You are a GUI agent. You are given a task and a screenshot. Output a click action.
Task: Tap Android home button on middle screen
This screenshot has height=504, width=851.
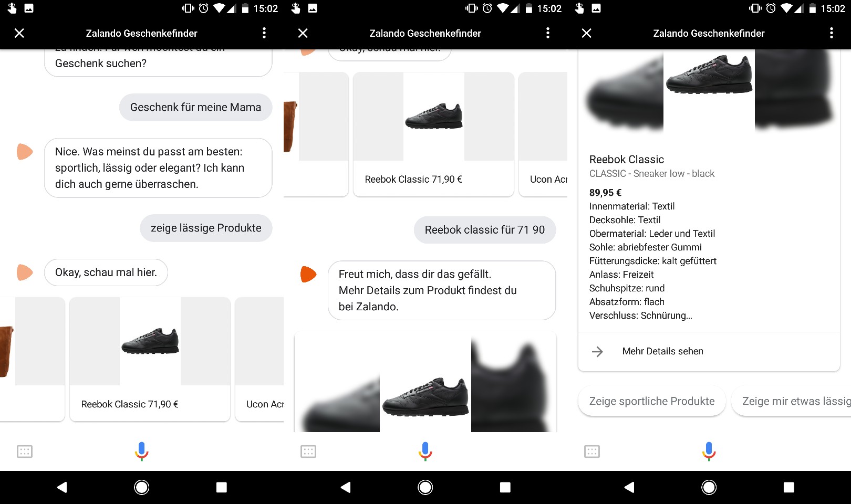click(426, 487)
